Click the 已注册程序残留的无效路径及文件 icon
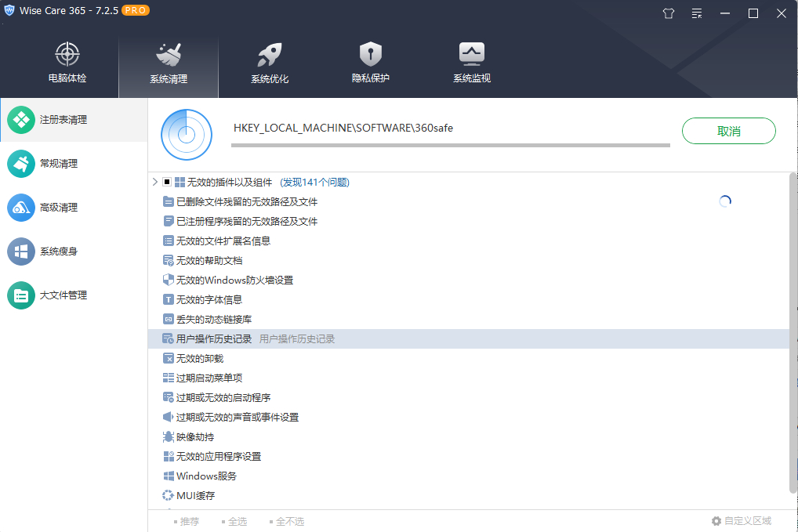Screen dimensions: 798x532 (169, 221)
